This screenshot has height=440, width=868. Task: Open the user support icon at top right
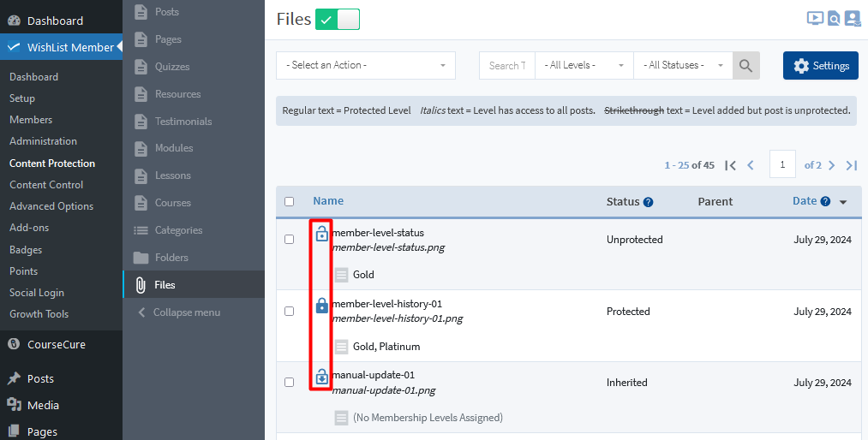(853, 19)
